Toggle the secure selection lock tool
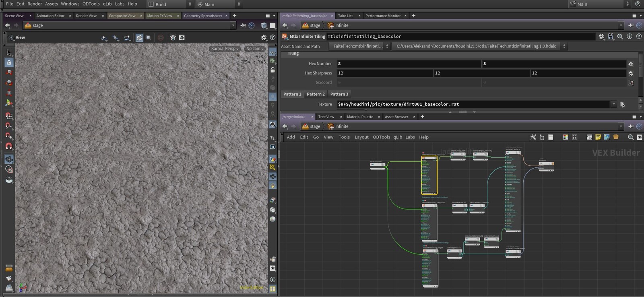644x297 pixels. click(x=9, y=62)
